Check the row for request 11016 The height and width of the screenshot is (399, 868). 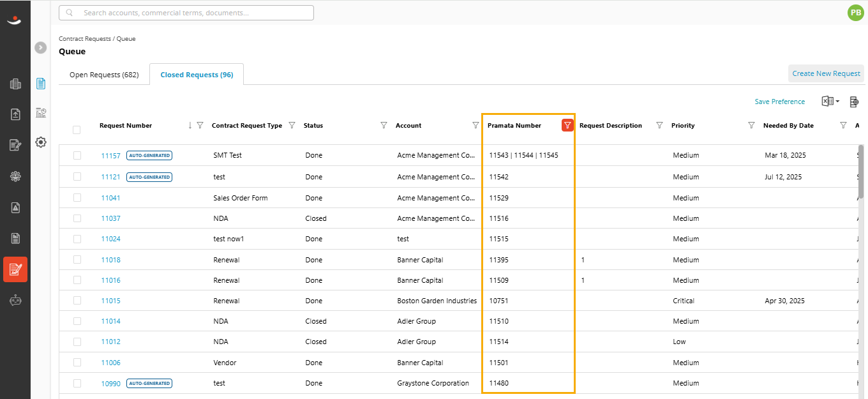(x=77, y=280)
